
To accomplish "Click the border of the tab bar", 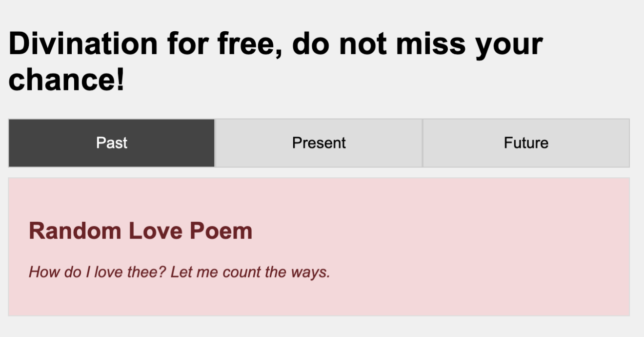I will coord(8,143).
